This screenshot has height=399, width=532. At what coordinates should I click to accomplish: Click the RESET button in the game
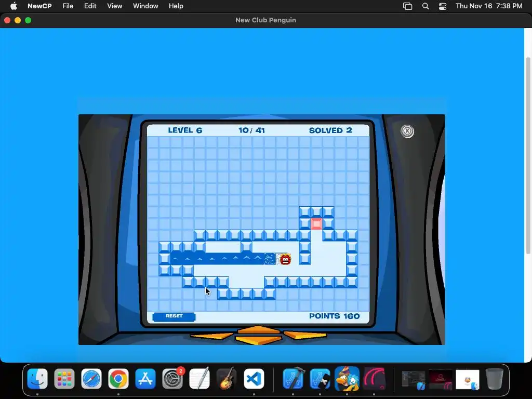coord(174,316)
